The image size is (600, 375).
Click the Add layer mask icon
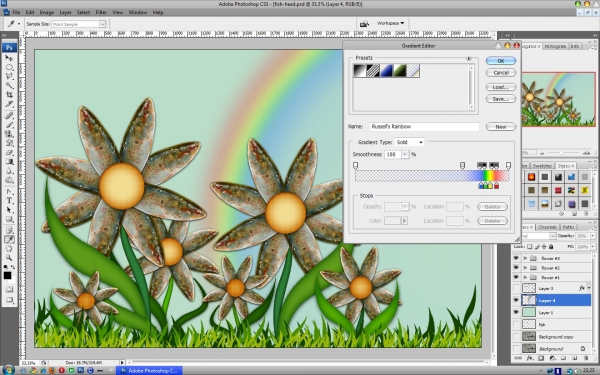[541, 358]
